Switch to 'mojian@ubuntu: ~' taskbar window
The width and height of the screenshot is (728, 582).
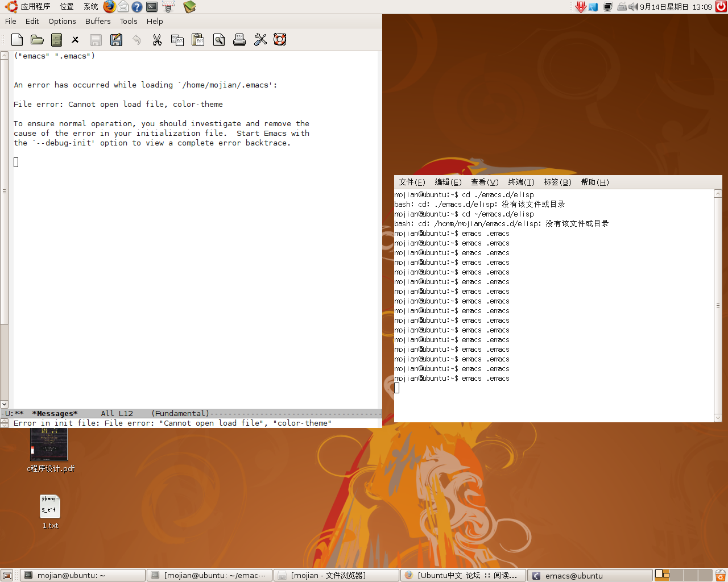pyautogui.click(x=82, y=575)
